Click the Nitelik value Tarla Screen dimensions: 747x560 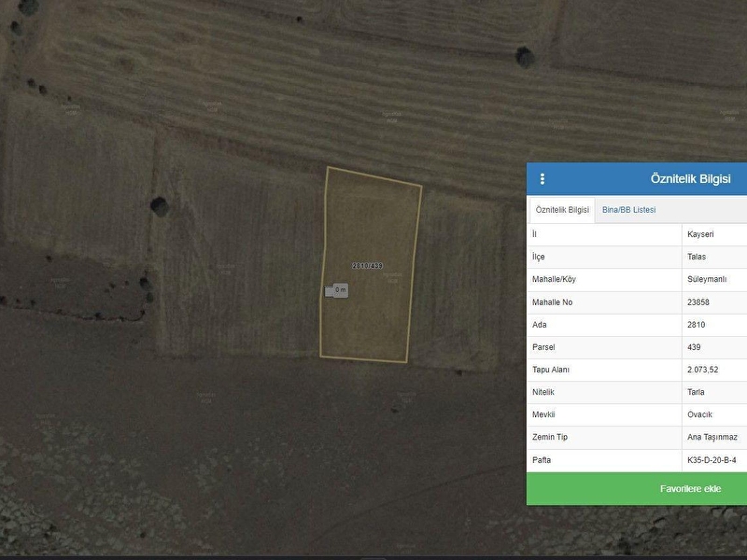pyautogui.click(x=696, y=392)
